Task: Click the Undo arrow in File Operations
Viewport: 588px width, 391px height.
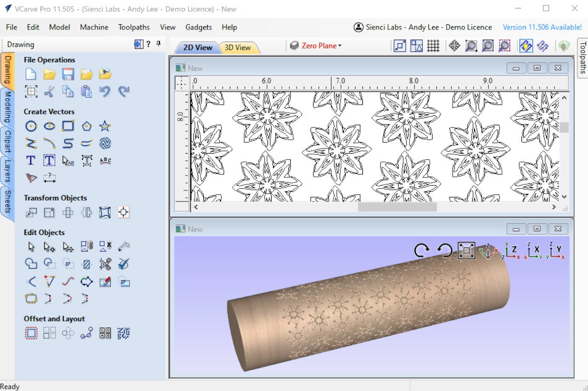Action: tap(105, 92)
